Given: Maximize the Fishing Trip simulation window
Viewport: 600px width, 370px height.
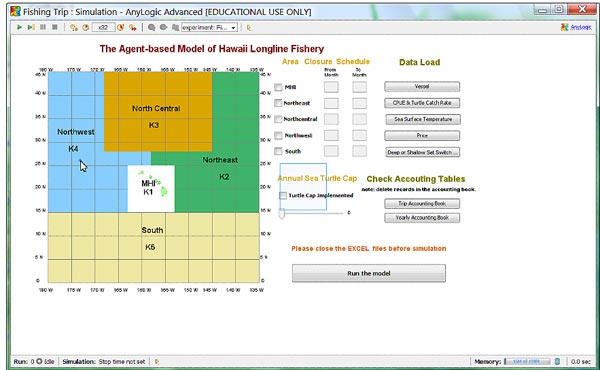Looking at the screenshot, I should point(559,10).
